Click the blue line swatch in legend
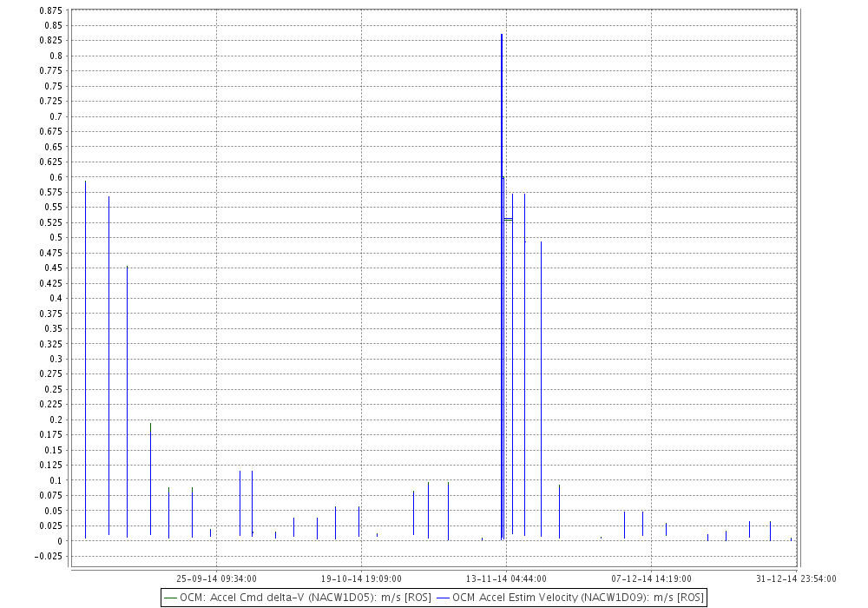868x608 pixels. [x=443, y=598]
